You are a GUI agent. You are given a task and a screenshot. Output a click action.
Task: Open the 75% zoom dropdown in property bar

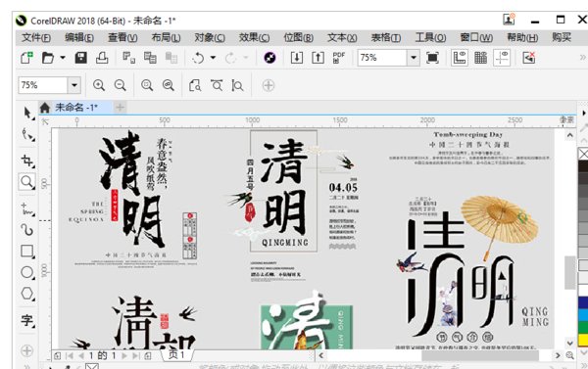(74, 85)
